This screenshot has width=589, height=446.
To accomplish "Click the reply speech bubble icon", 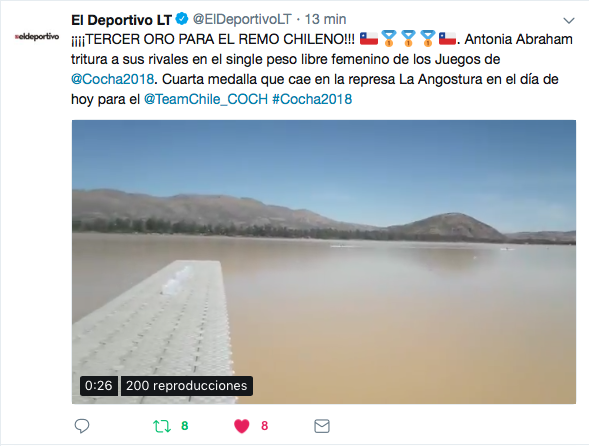I will pos(82,426).
